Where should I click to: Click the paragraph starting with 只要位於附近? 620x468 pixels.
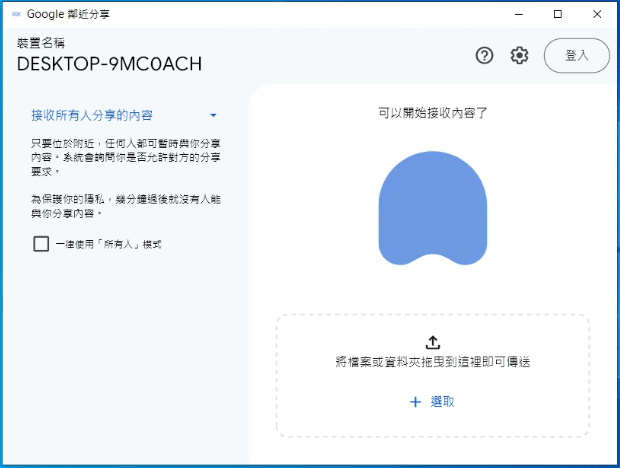pos(126,157)
